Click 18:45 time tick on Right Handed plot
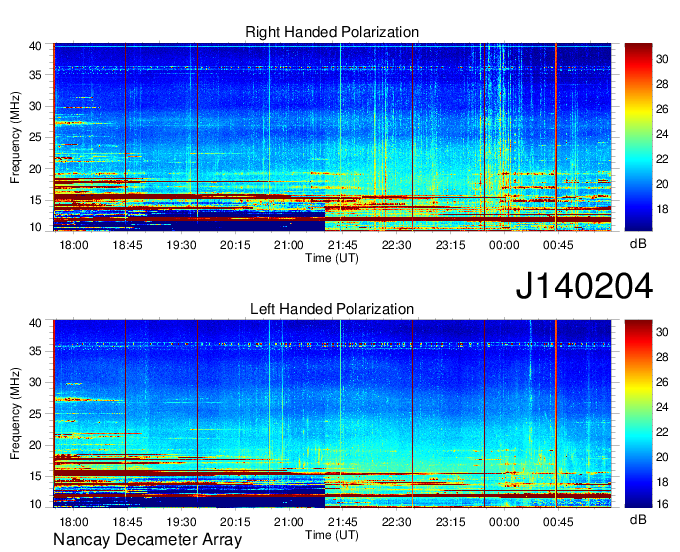Image resolution: width=680 pixels, height=552 pixels. (128, 245)
